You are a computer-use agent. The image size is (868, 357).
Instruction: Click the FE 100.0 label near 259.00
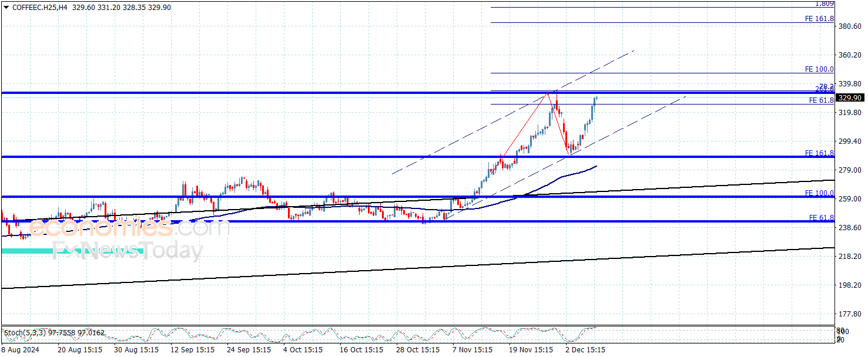(819, 193)
